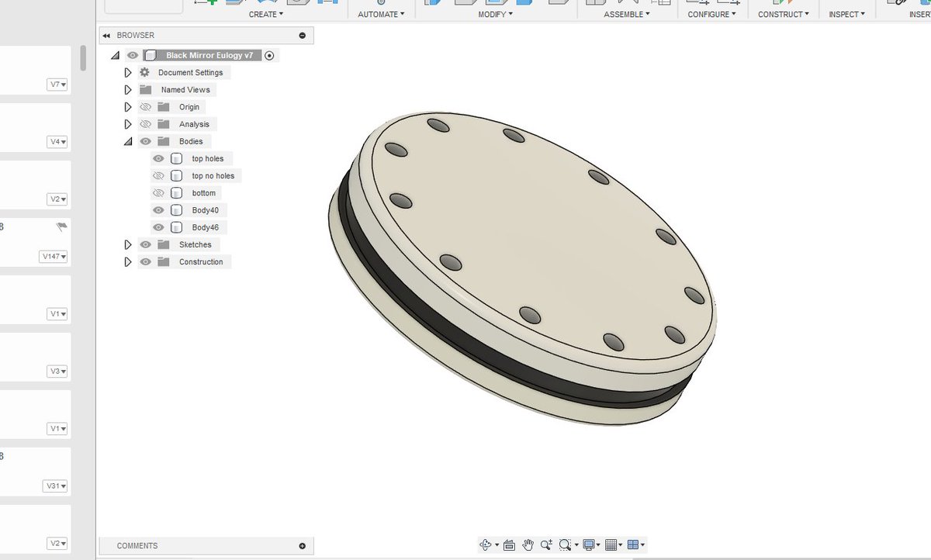Collapse the Black Mirror Eulogy root node
Viewport: 931px width, 560px height.
point(115,55)
